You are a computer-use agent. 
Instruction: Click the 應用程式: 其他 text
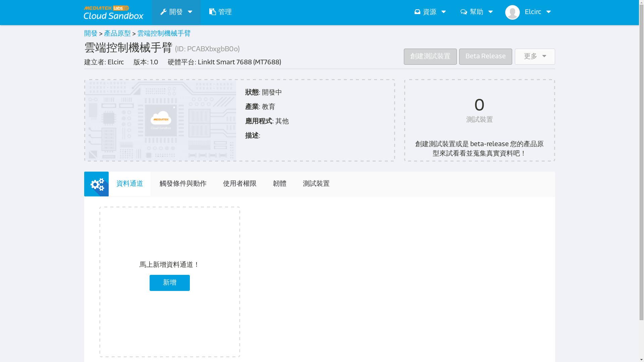tap(267, 121)
